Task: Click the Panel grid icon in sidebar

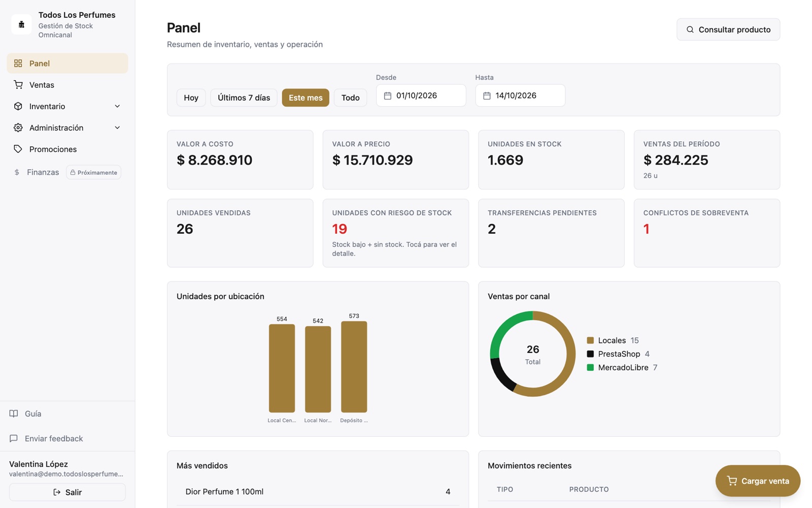Action: (x=18, y=63)
